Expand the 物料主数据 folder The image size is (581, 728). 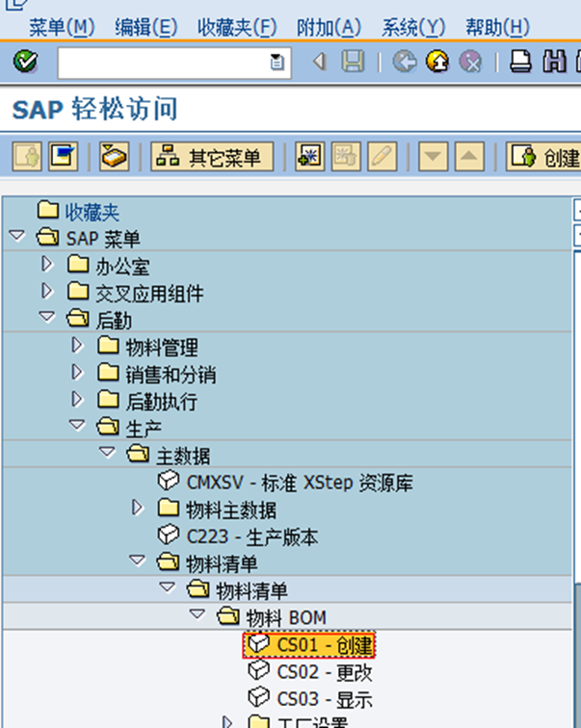[x=137, y=507]
